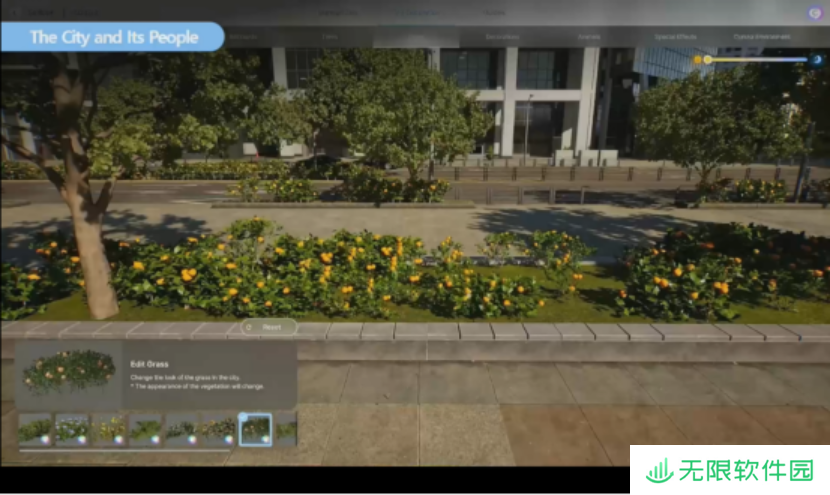Screen dimensions: 830x495
Task: Open the color wheel on the first grass thumbnail
Action: pos(45,439)
